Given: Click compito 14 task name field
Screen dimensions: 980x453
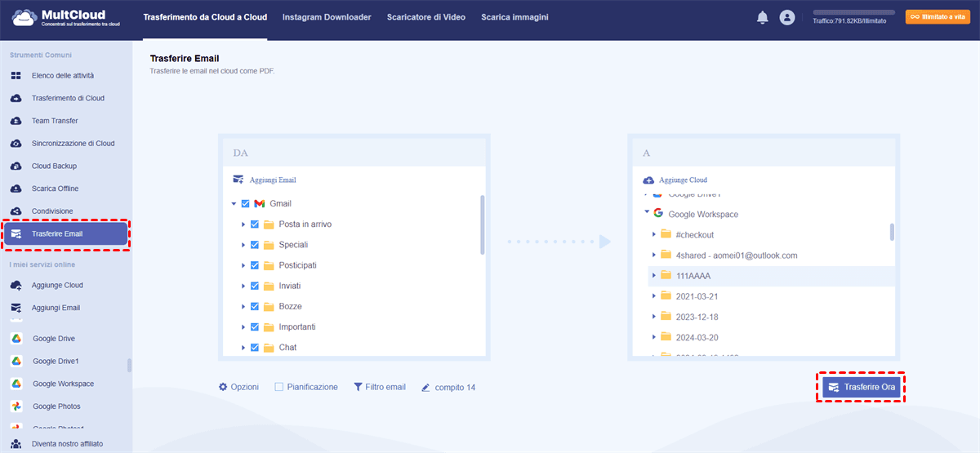Looking at the screenshot, I should (455, 387).
